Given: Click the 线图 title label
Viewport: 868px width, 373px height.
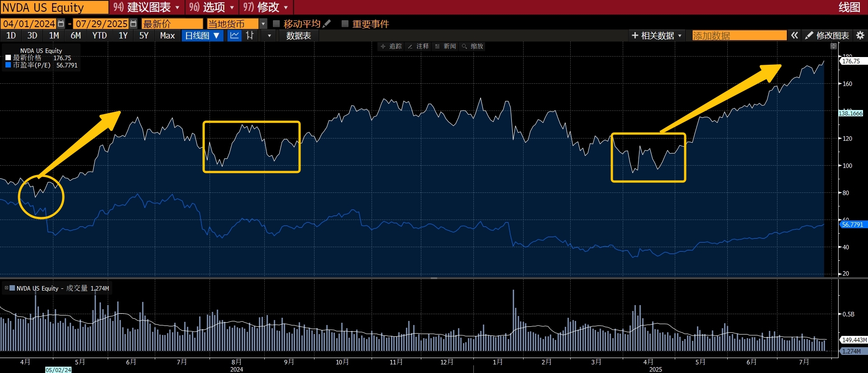Looking at the screenshot, I should (x=849, y=7).
